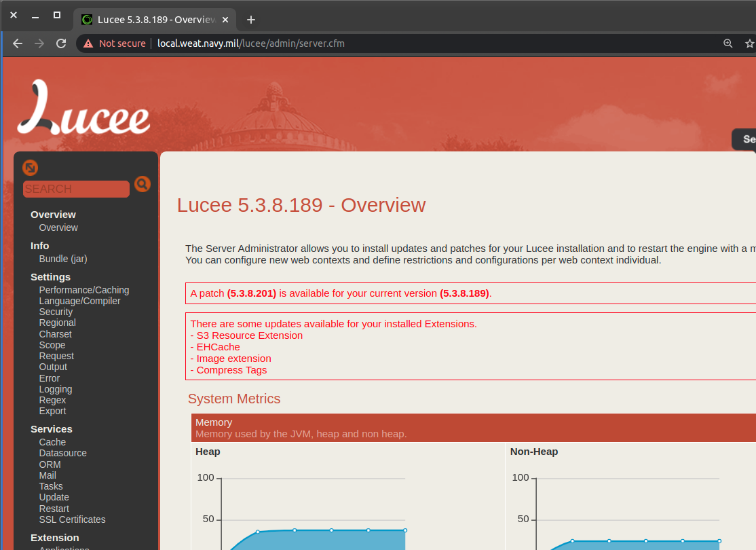Click the orange expand icon above search
The height and width of the screenshot is (550, 756).
(x=30, y=168)
